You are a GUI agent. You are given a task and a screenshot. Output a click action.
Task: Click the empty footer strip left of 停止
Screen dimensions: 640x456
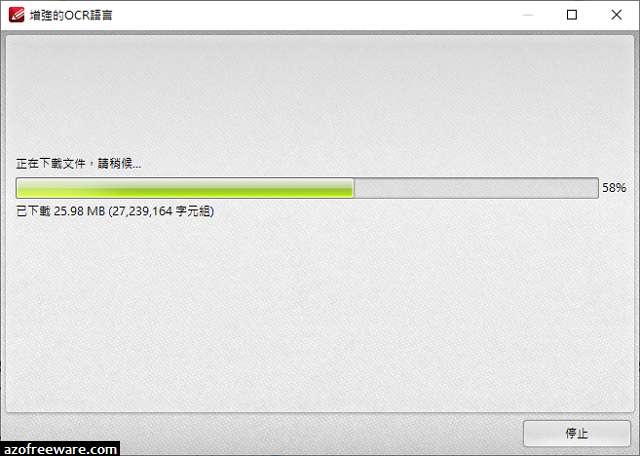pyautogui.click(x=261, y=429)
